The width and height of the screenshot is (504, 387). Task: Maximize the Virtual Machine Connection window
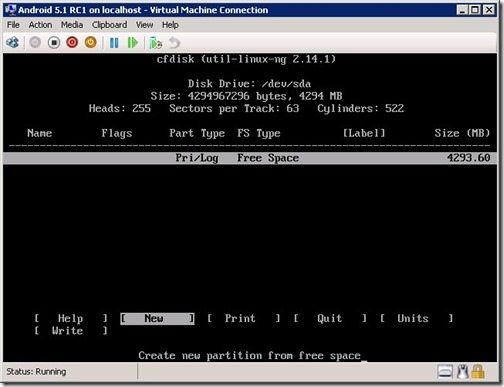(x=475, y=10)
